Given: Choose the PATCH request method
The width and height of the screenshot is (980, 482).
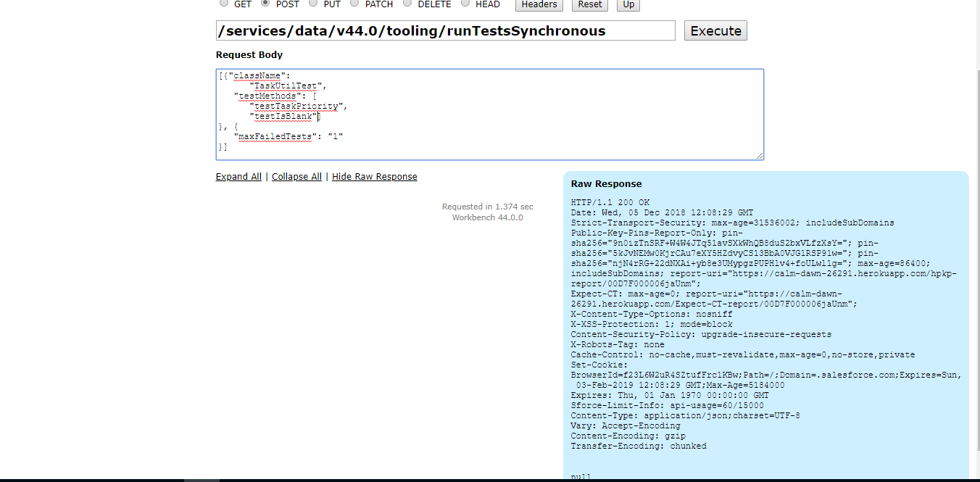Looking at the screenshot, I should (x=354, y=4).
